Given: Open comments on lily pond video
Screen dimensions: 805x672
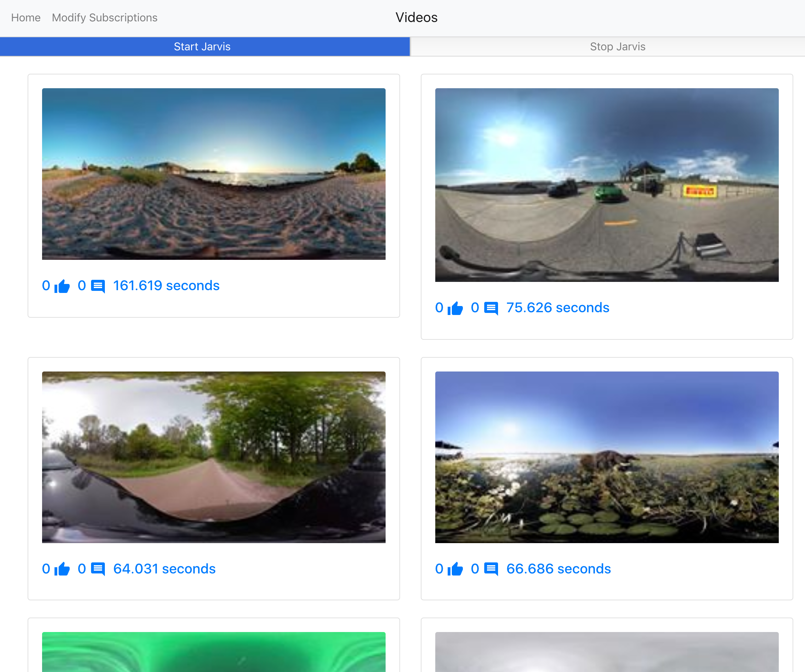Looking at the screenshot, I should [491, 569].
